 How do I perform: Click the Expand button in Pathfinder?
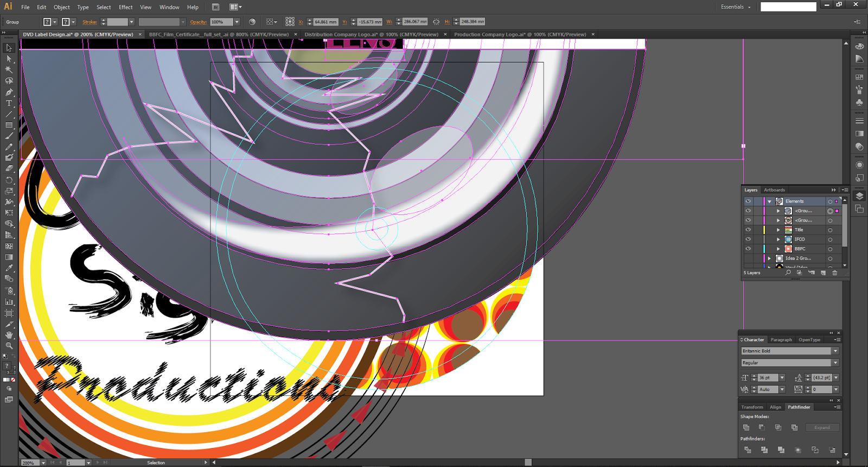pyautogui.click(x=822, y=427)
